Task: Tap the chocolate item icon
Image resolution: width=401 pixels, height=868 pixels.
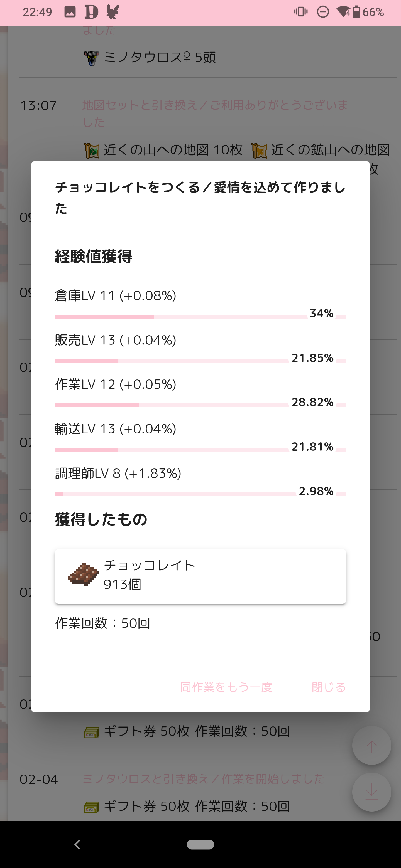Action: click(84, 574)
